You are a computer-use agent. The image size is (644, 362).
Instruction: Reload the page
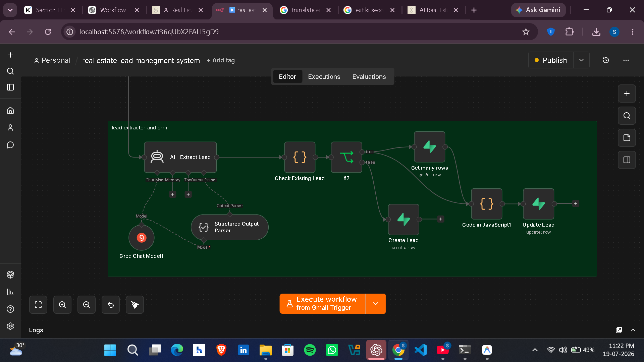coord(48,32)
